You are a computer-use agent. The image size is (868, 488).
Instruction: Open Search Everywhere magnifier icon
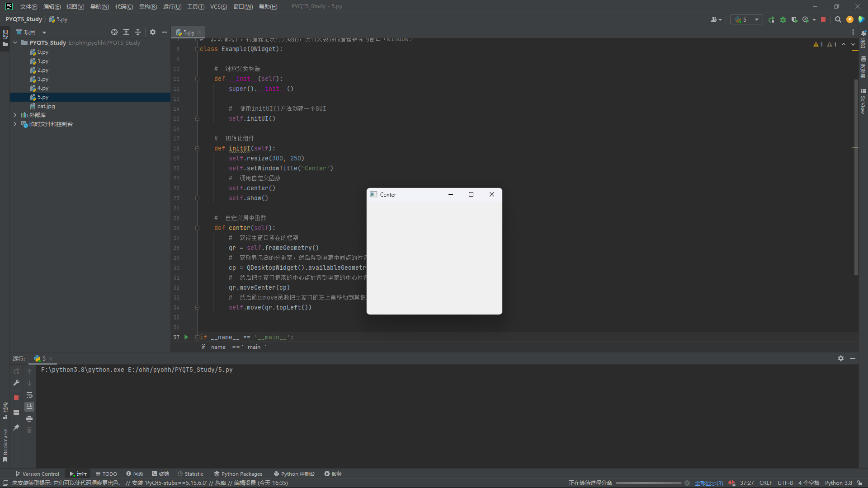click(838, 19)
